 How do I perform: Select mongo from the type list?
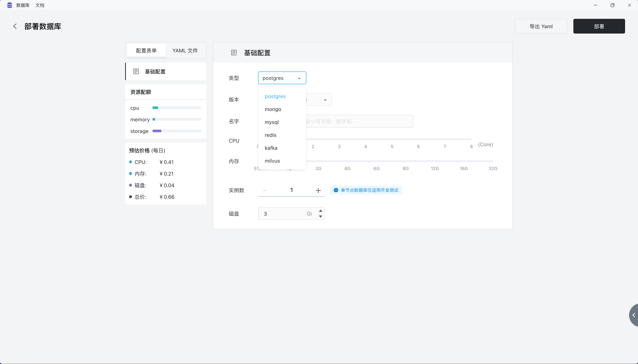tap(273, 109)
